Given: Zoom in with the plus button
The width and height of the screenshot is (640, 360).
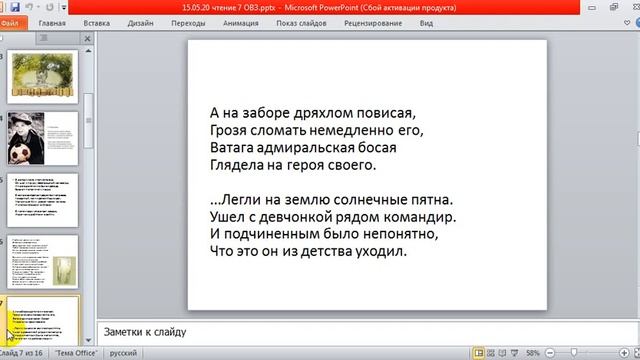Looking at the screenshot, I should point(624,353).
